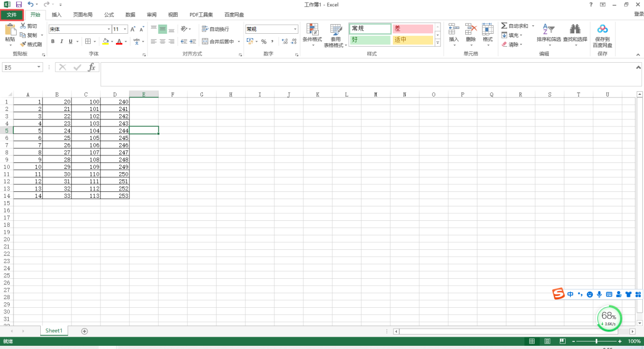
Task: Click the Insert Function fx icon
Action: tap(92, 67)
